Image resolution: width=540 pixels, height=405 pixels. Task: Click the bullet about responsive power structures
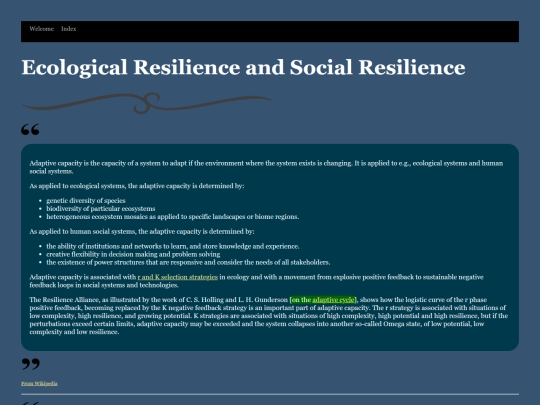(188, 262)
